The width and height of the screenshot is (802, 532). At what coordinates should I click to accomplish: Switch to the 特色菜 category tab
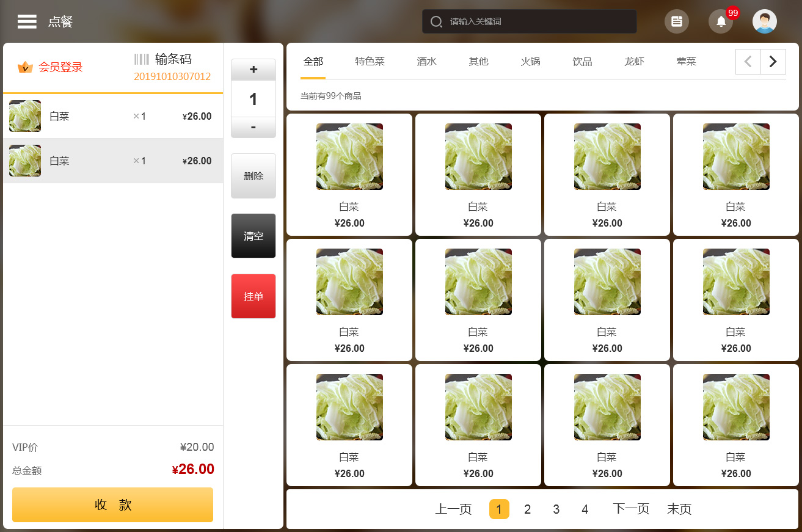[x=370, y=61]
